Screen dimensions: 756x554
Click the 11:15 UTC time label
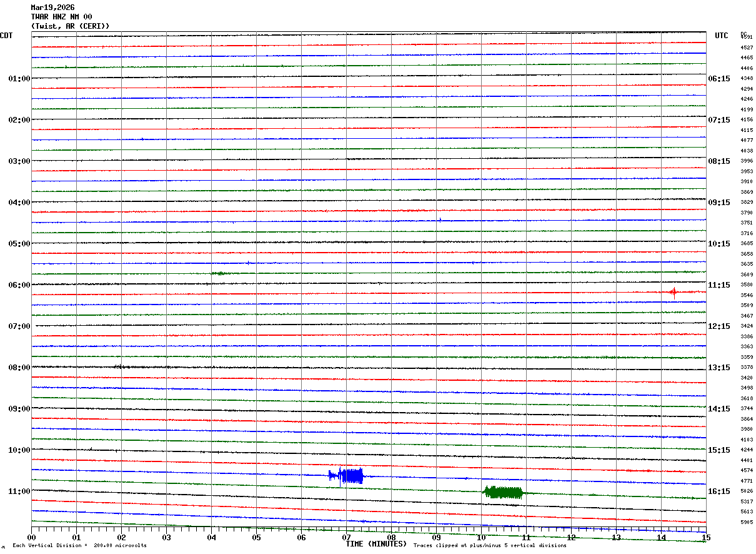[x=719, y=285]
